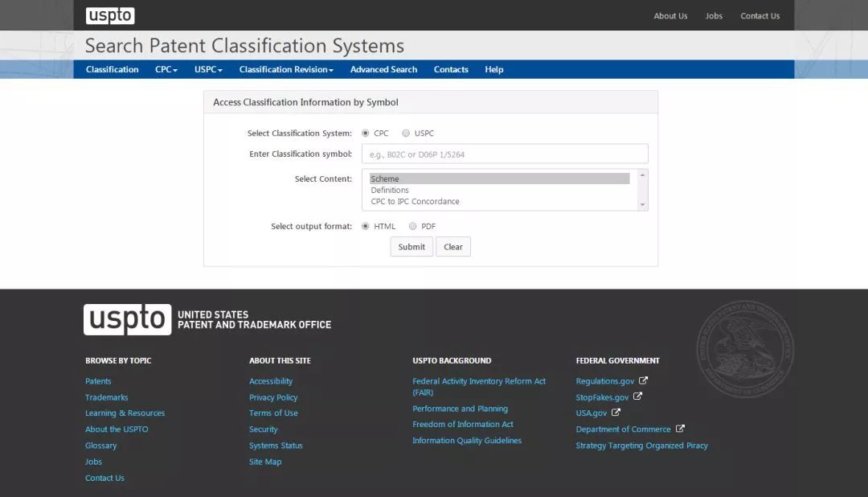Click the large USPTO footer logo
Screen dimensions: 868x497
point(128,319)
